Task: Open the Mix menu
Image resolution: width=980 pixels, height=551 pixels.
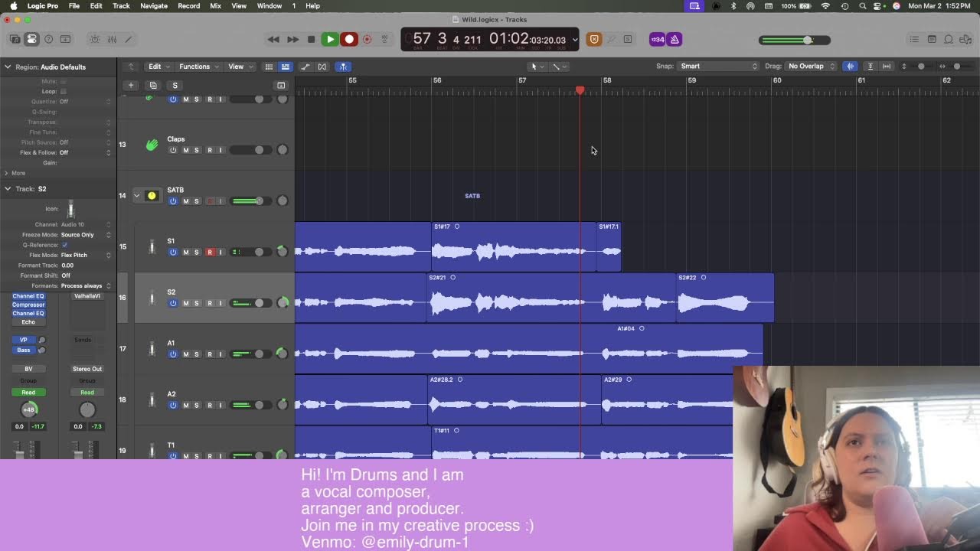Action: click(215, 5)
